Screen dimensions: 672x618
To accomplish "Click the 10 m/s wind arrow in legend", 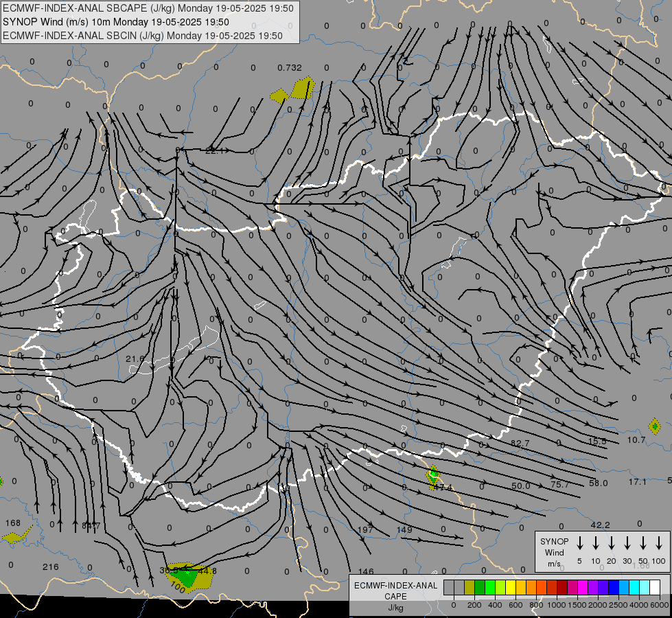I will 595,542.
